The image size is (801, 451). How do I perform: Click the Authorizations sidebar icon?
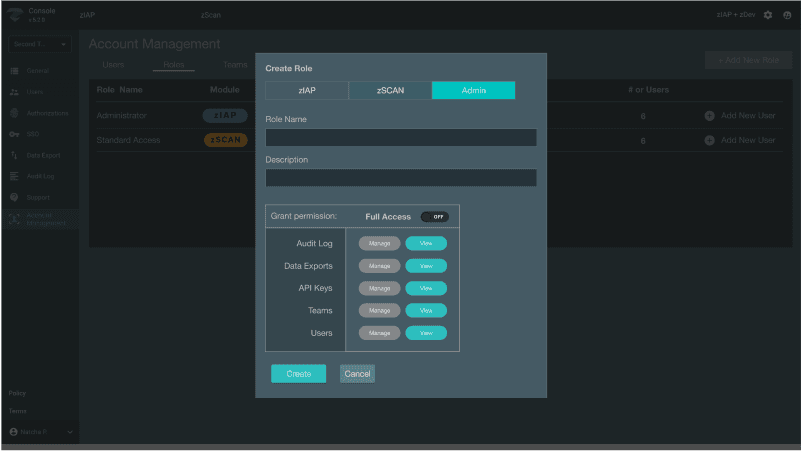[x=14, y=113]
